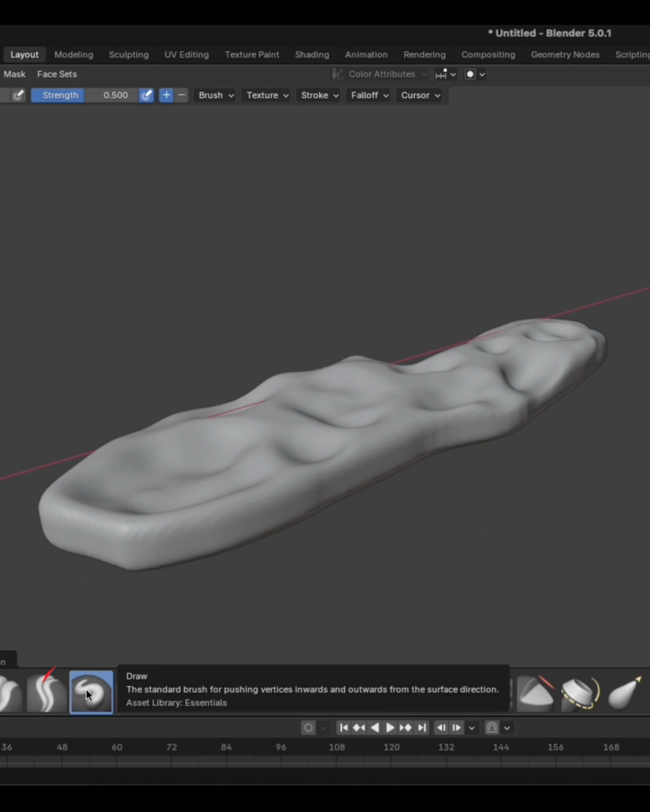Switch to the Modeling workspace tab

(74, 55)
